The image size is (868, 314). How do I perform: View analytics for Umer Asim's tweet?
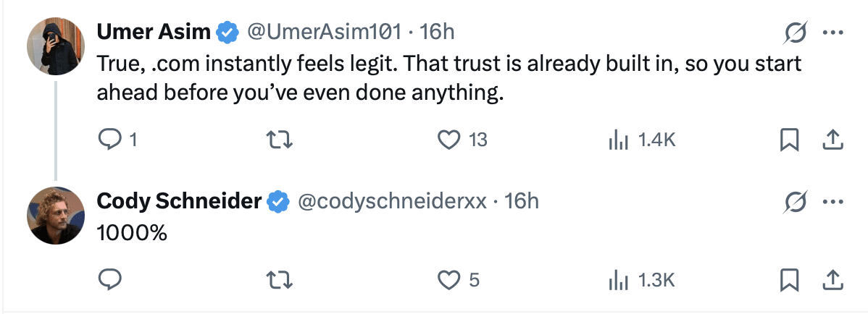click(x=617, y=140)
